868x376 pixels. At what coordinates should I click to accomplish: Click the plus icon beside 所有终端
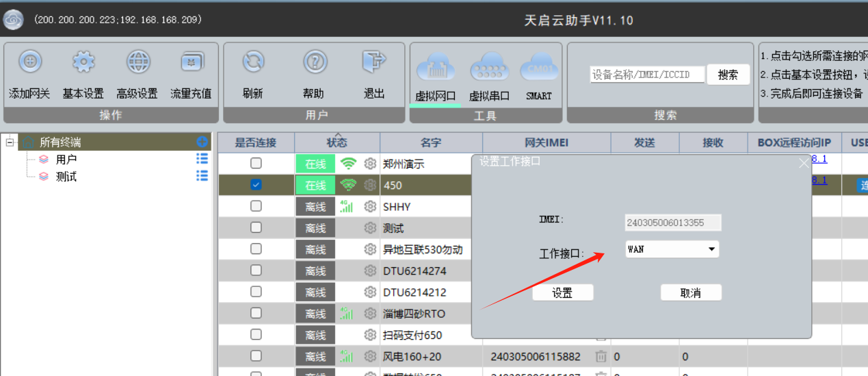[x=202, y=142]
